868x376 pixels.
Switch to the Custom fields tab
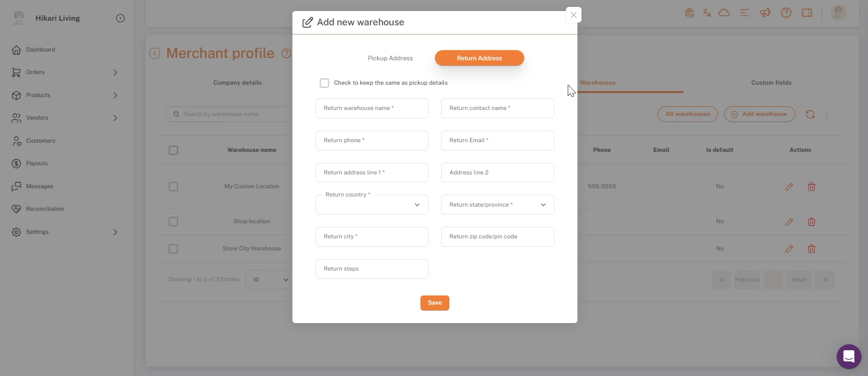(x=771, y=83)
